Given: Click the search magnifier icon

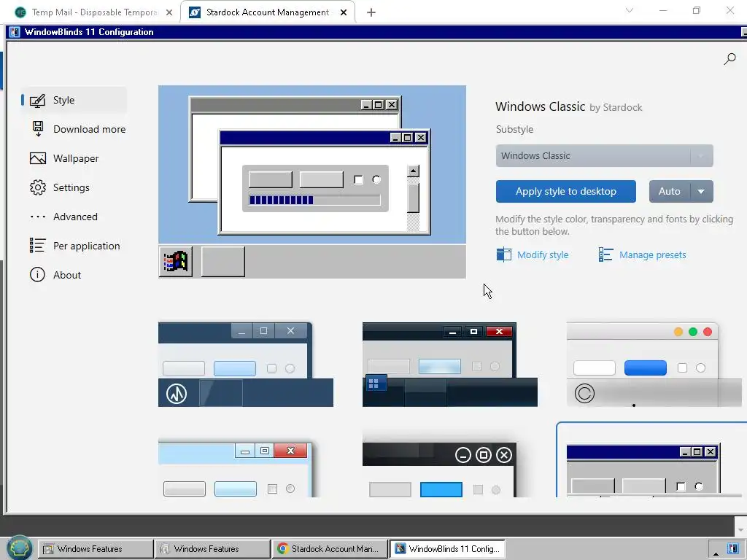Looking at the screenshot, I should pyautogui.click(x=729, y=60).
